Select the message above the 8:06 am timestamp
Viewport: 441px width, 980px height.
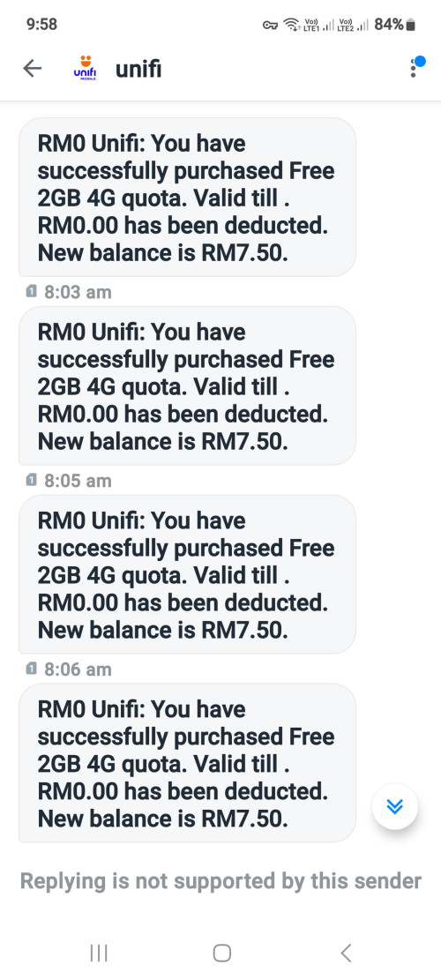click(187, 574)
